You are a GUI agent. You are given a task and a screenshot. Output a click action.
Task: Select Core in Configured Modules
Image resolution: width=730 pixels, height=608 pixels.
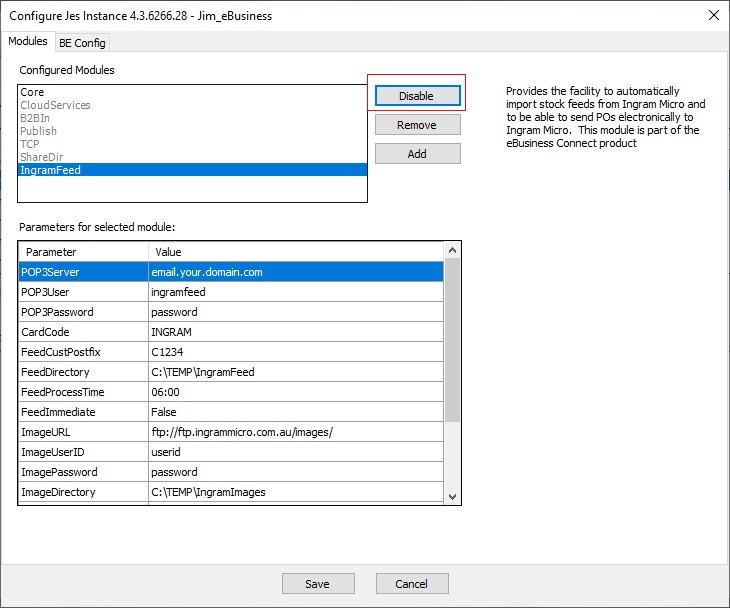[32, 92]
